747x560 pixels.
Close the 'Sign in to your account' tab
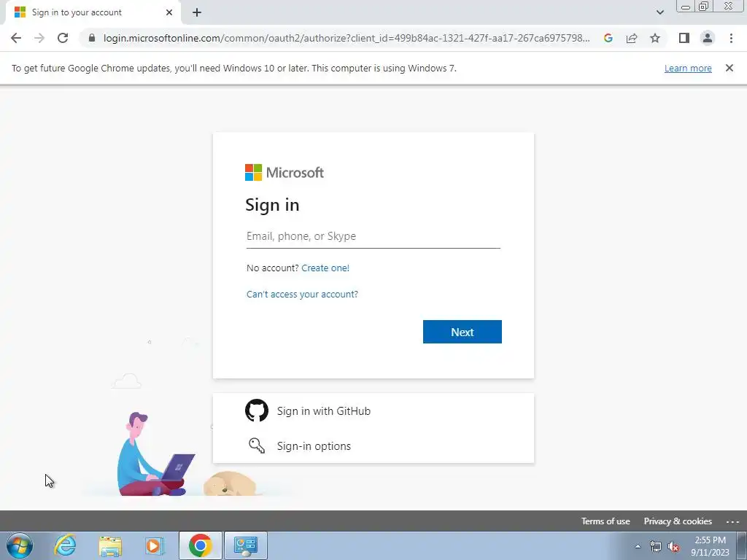pos(169,12)
